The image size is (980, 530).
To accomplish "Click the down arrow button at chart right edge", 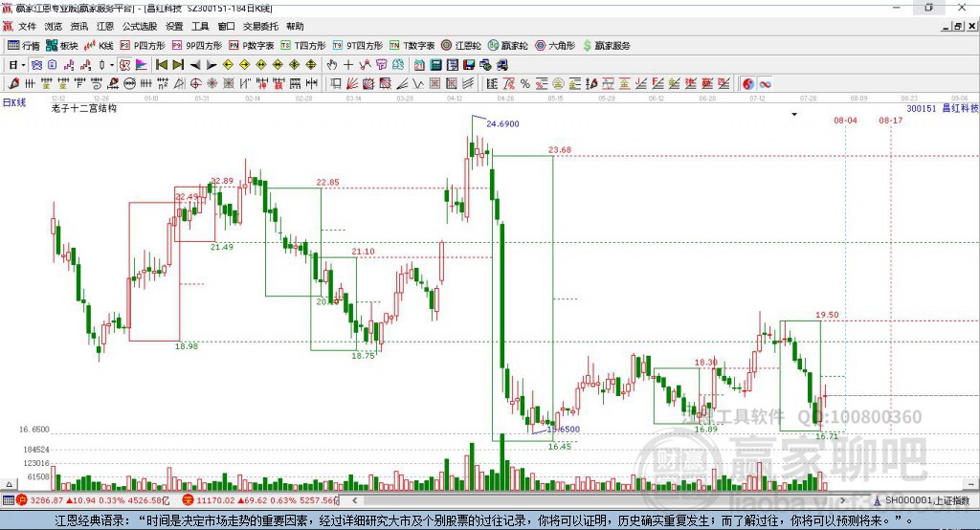I will 971,484.
